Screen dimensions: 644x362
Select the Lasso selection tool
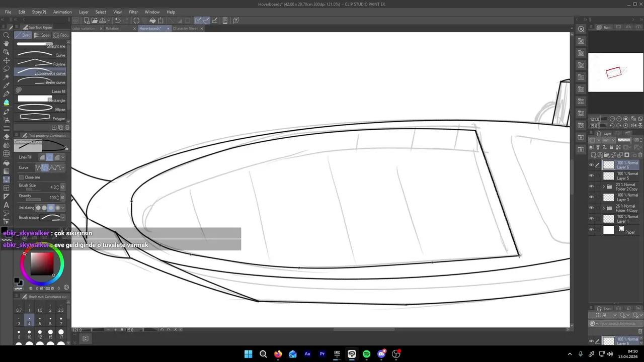coord(7,69)
